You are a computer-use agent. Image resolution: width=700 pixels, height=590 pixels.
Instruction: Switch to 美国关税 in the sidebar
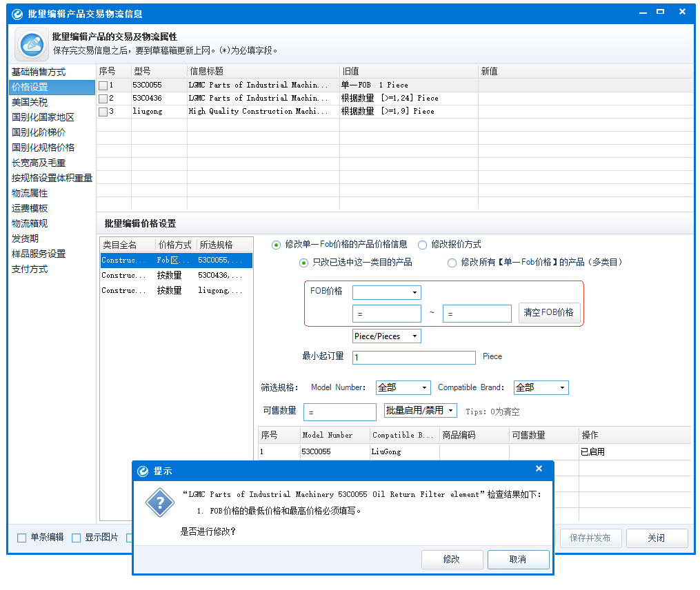point(30,102)
